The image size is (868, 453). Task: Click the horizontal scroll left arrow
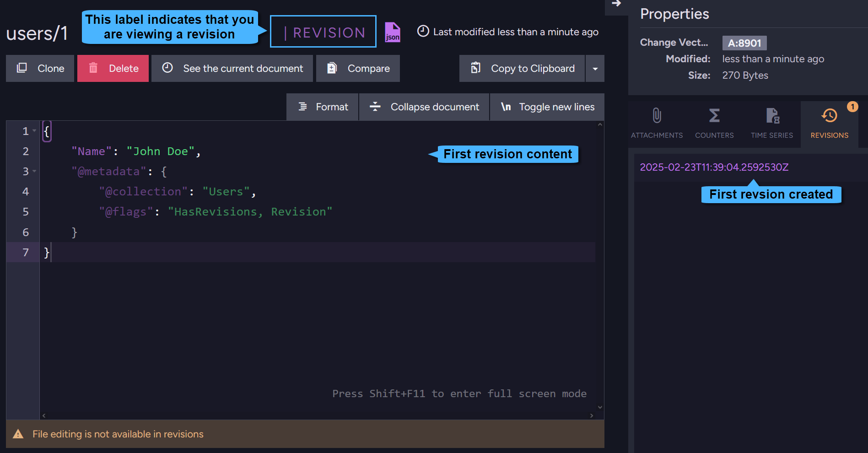44,415
